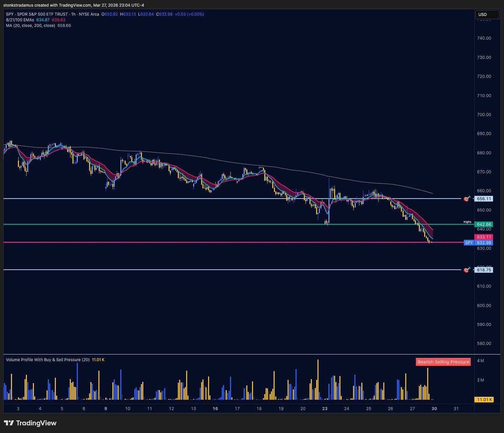
Task: Click the EMA value 639.63 in legend
Action: coord(58,20)
